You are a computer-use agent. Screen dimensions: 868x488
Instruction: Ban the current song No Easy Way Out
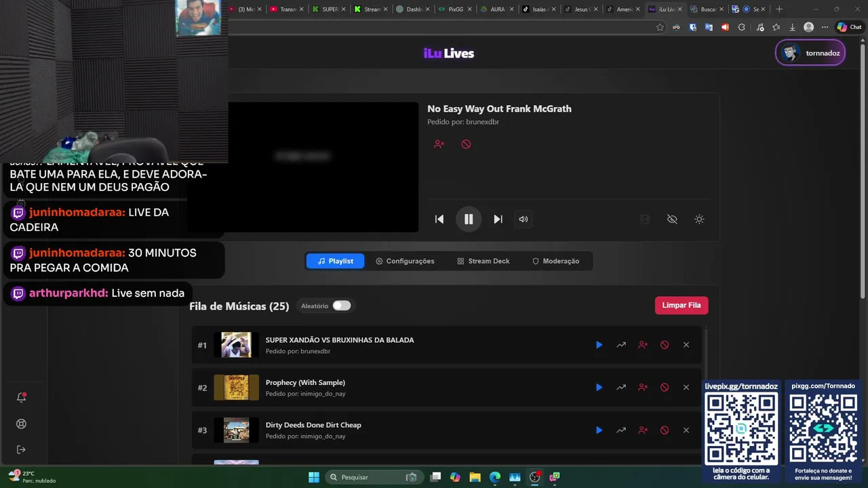(466, 144)
